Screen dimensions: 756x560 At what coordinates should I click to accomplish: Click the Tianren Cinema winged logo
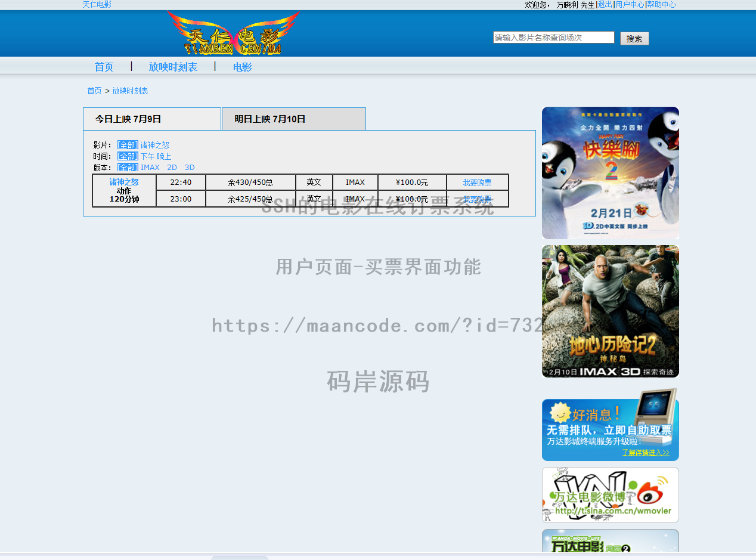pos(234,33)
